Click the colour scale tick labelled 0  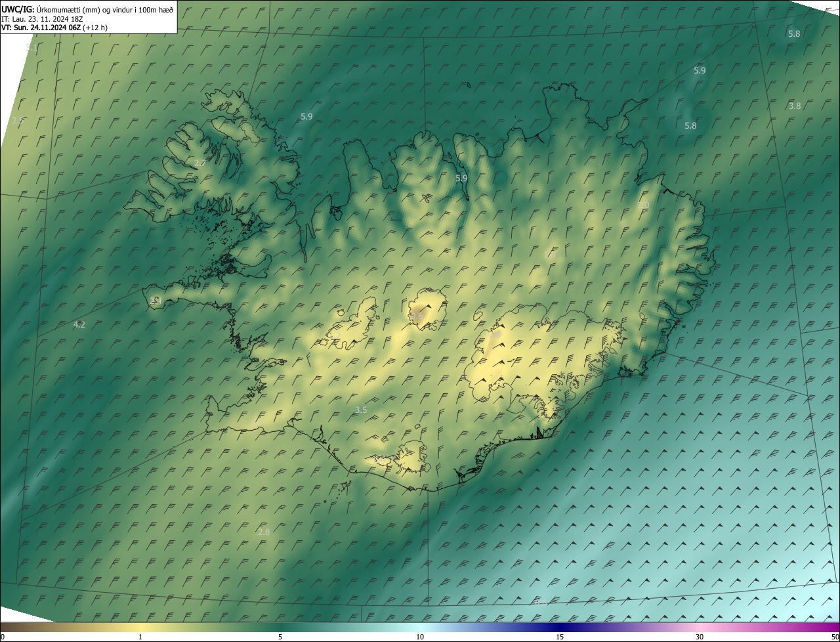[2, 637]
